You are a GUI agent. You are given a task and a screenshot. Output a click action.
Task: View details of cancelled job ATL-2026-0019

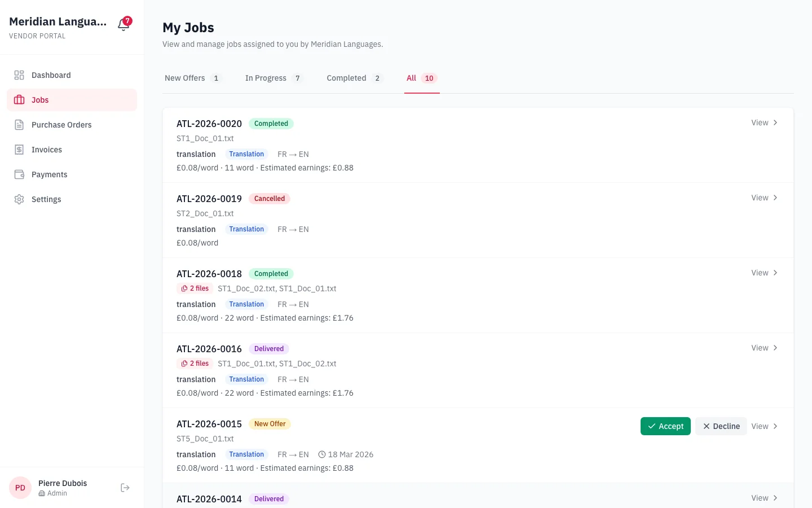coord(764,198)
